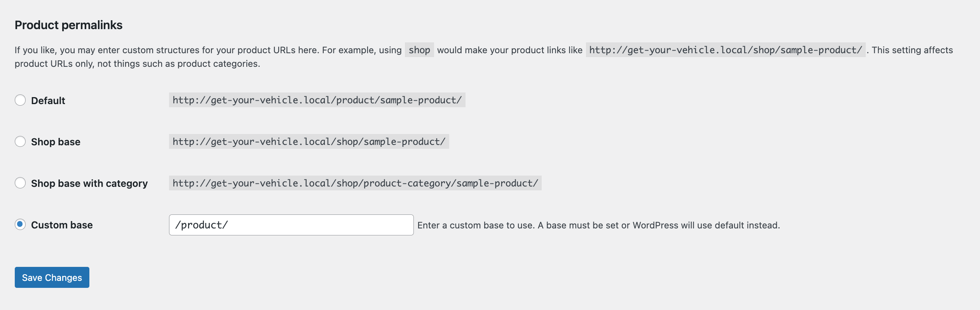Click the 'shop' code snippet in description
Image resolution: width=980 pixels, height=310 pixels.
point(419,50)
